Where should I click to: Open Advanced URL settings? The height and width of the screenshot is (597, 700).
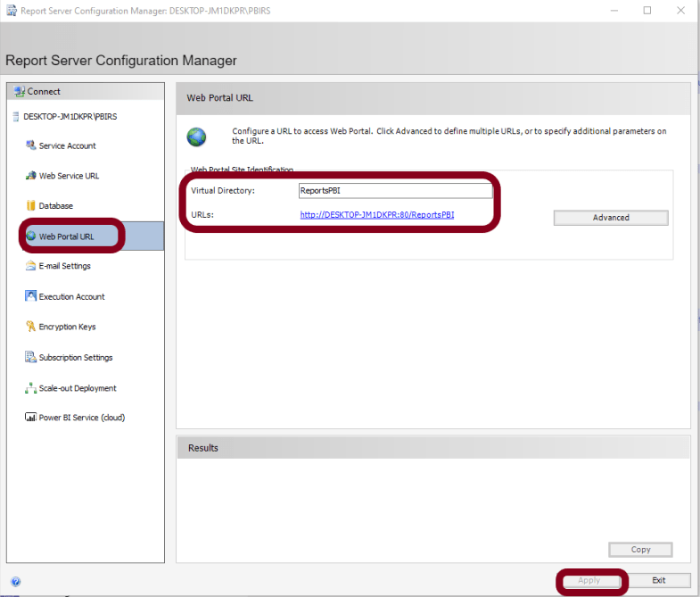coord(611,218)
